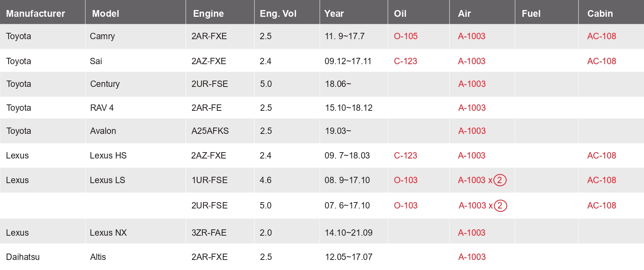Click the circled 2 icon in 07. 6~17.10 row
The height and width of the screenshot is (270, 644).
(500, 205)
